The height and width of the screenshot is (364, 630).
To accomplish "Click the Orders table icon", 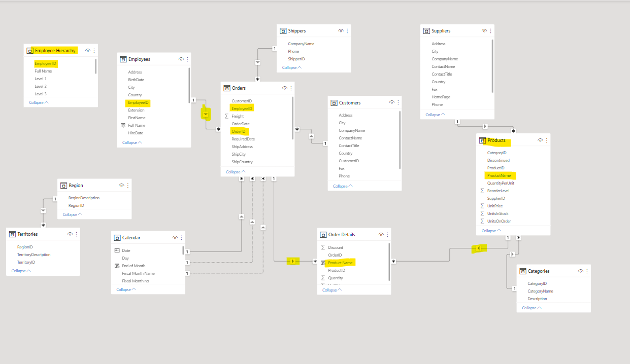I will tap(227, 88).
